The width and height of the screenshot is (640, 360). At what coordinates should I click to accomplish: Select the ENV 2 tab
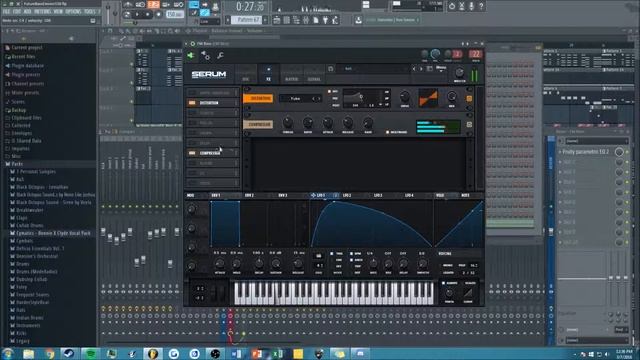coord(249,196)
